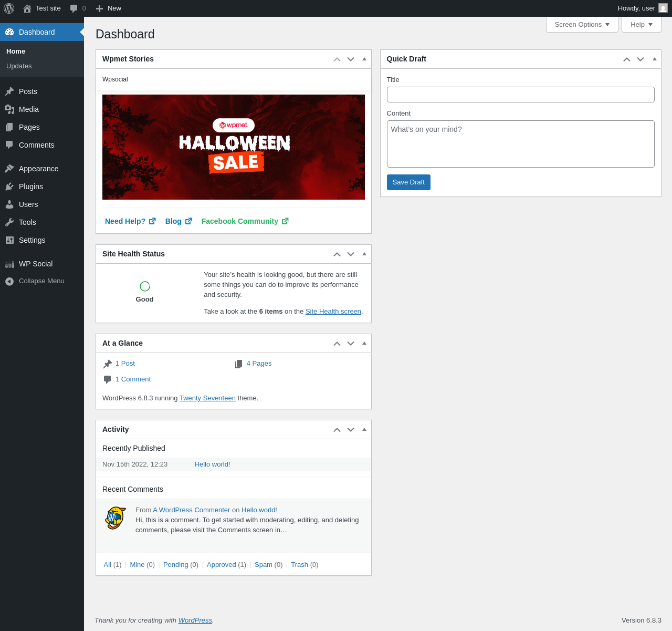Click the Comments icon in sidebar
Screen dimensions: 672x631
pyautogui.click(x=9, y=145)
